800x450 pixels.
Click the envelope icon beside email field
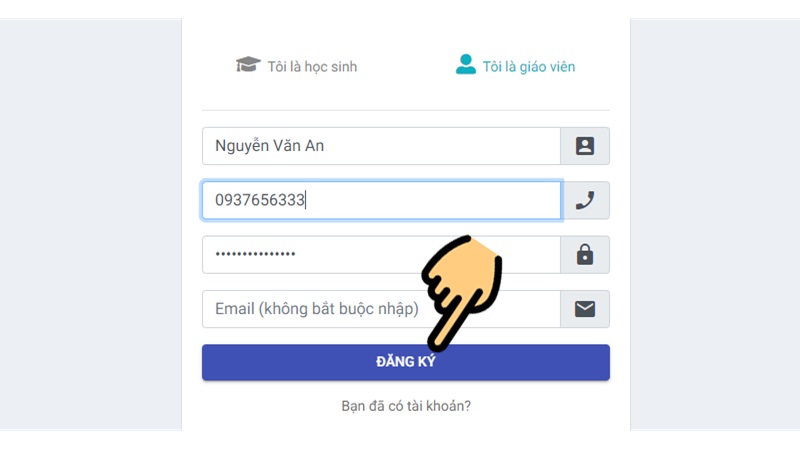pos(585,309)
